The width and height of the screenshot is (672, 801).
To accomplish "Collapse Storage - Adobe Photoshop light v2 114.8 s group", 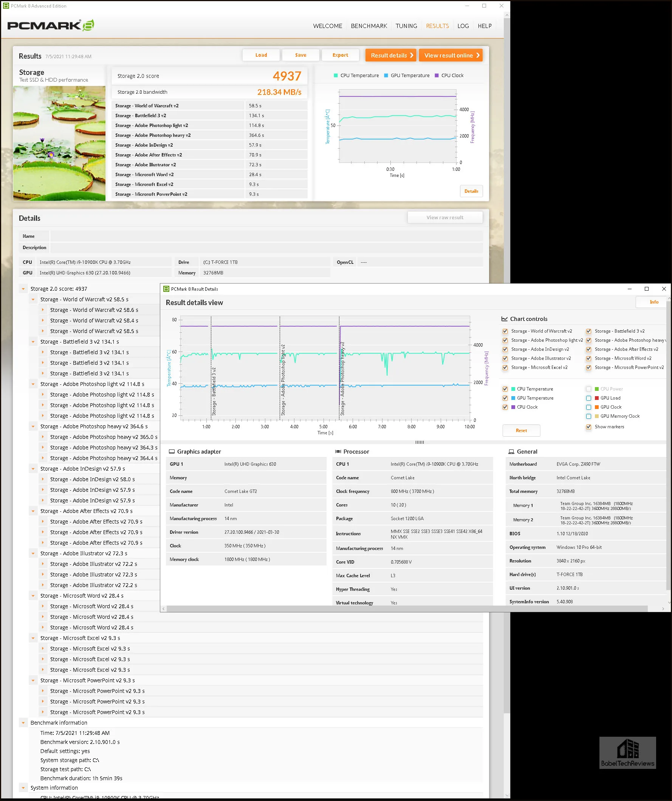I will pyautogui.click(x=33, y=384).
